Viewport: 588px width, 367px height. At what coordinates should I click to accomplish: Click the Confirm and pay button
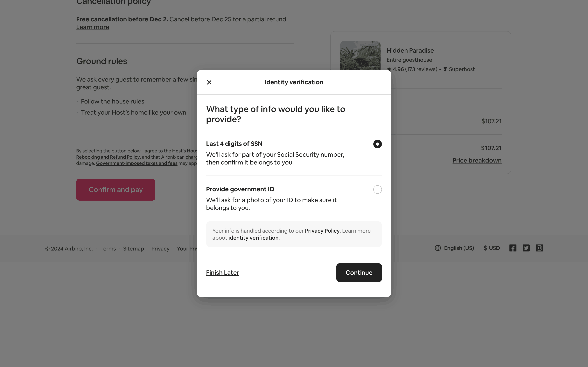tap(116, 190)
